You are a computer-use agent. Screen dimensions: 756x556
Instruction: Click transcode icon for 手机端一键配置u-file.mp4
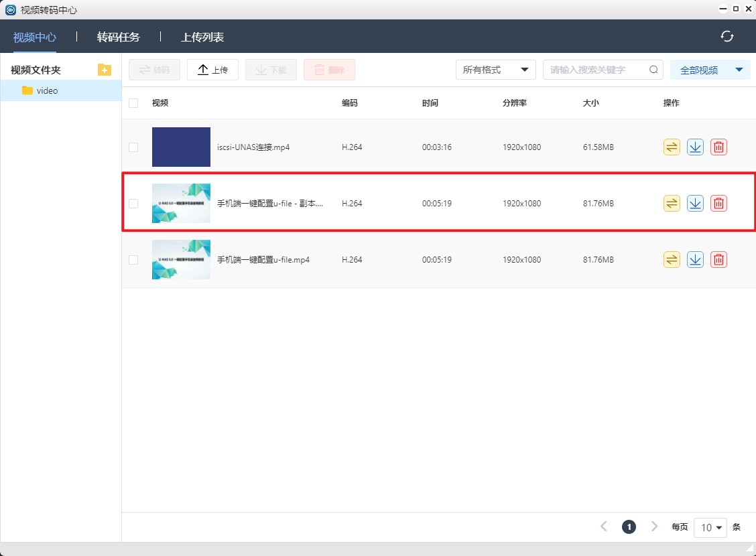coord(672,260)
